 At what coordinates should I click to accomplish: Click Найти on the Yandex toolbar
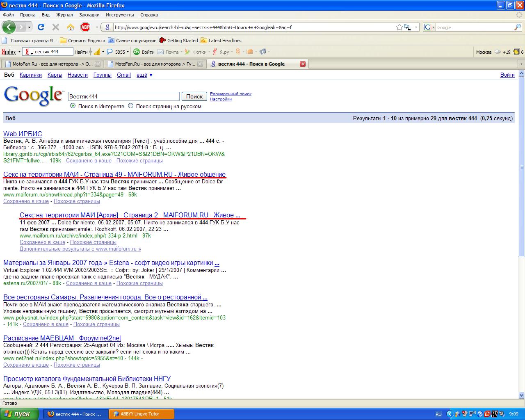81,52
